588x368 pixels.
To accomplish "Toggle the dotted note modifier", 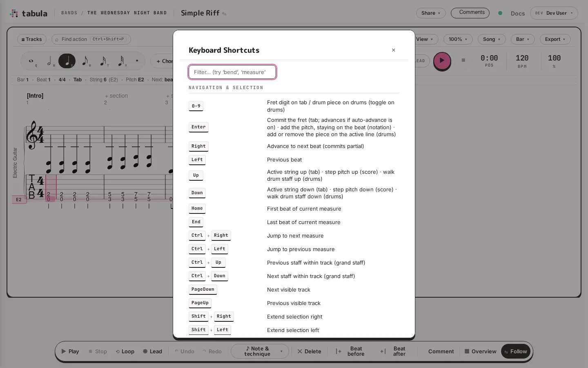I will coord(137,61).
